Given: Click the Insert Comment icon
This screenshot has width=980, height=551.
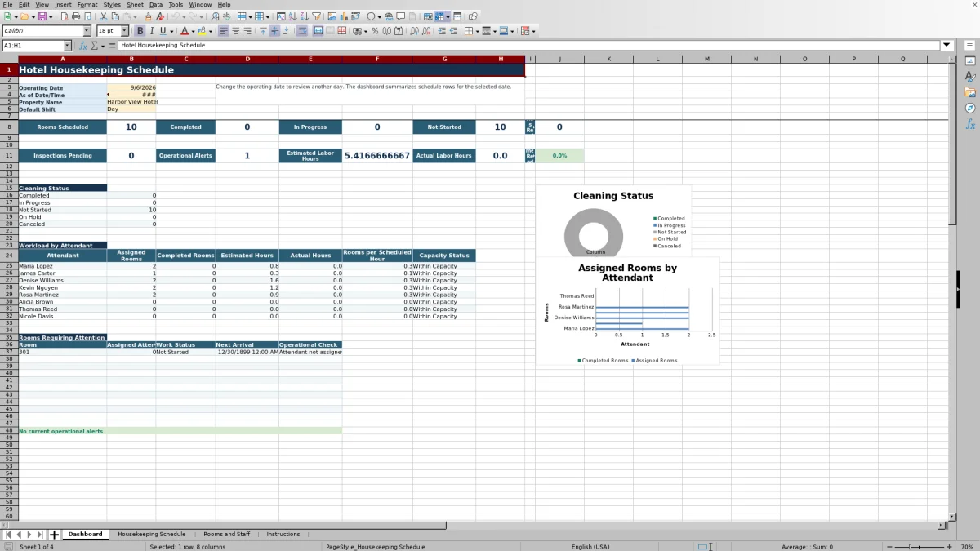Looking at the screenshot, I should (x=401, y=16).
